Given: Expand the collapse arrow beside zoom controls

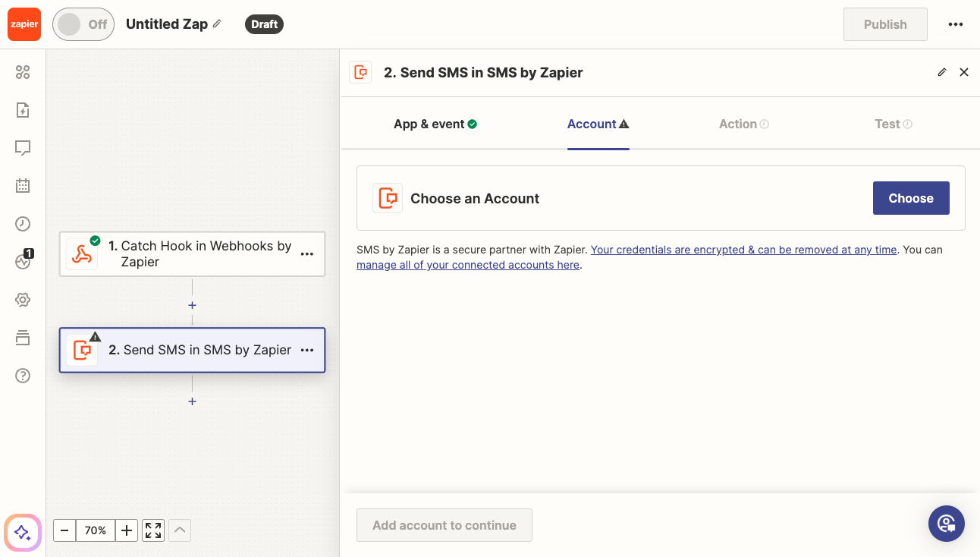Looking at the screenshot, I should tap(180, 530).
